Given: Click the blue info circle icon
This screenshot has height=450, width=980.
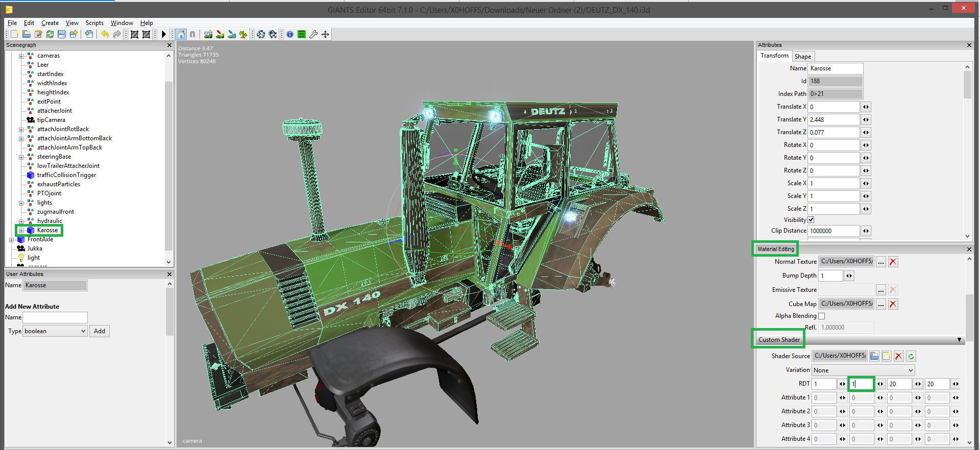Looking at the screenshot, I should tap(290, 34).
